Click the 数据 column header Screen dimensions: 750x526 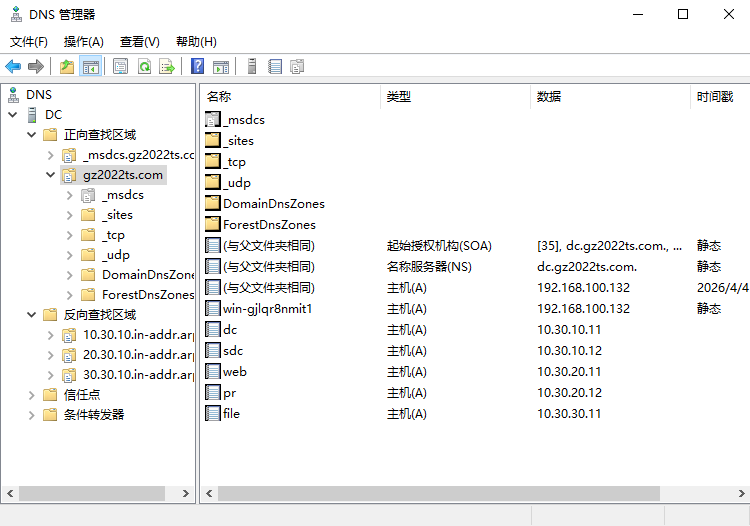click(549, 97)
